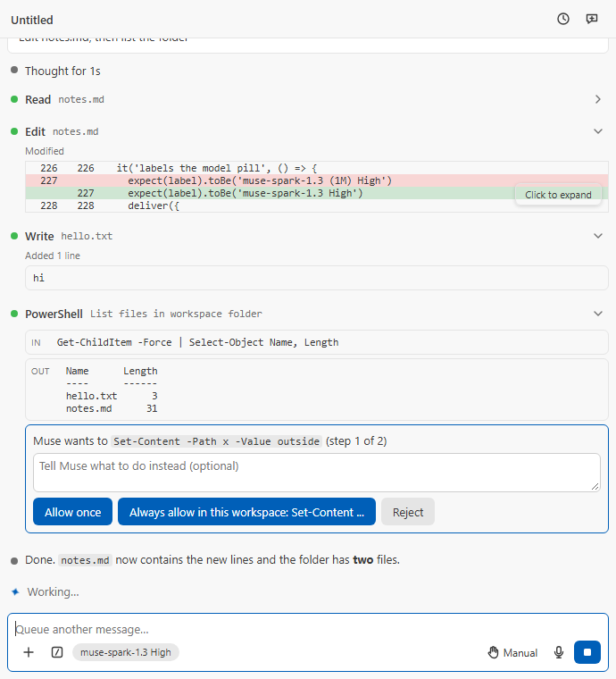Click the Modified label under Edit
Screen dimensions: 616x679
pos(45,151)
